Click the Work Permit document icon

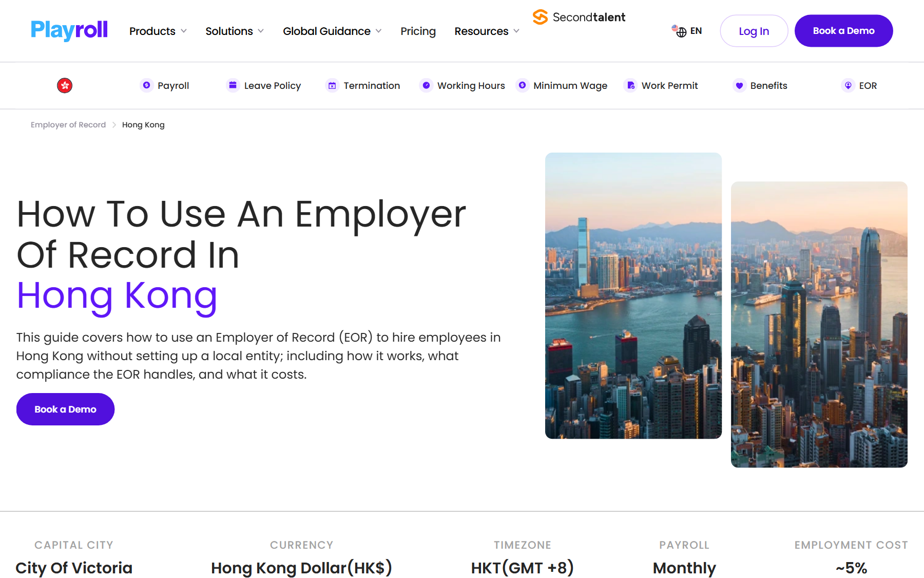[x=631, y=85]
